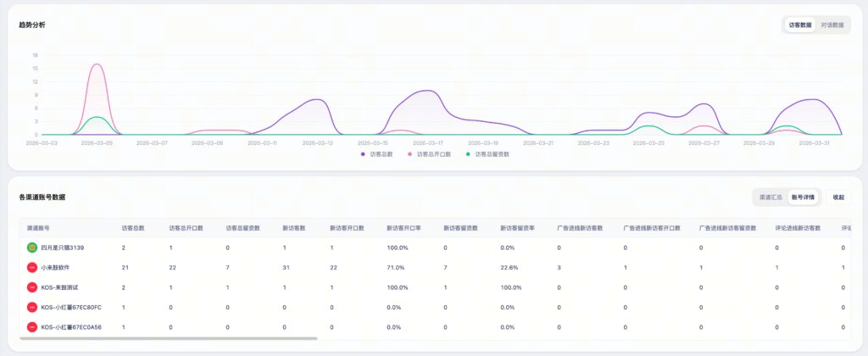Toggle the pink 访客总开口数 legend item
The height and width of the screenshot is (356, 868).
[429, 154]
